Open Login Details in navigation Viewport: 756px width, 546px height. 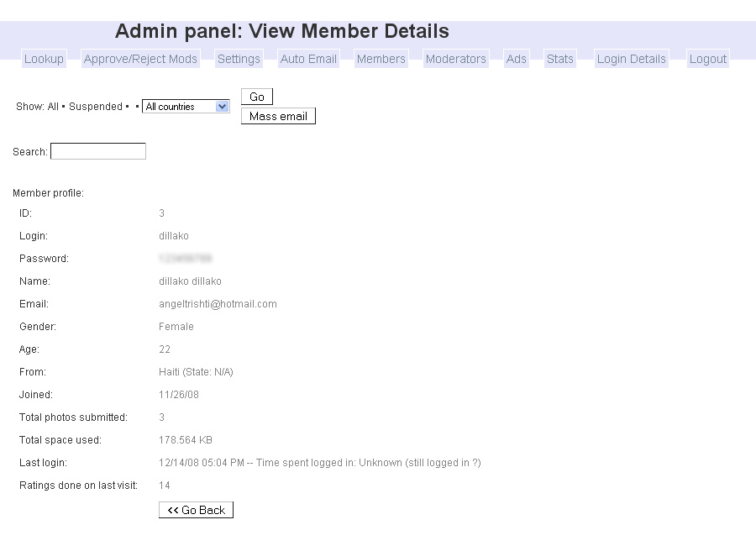(x=631, y=59)
